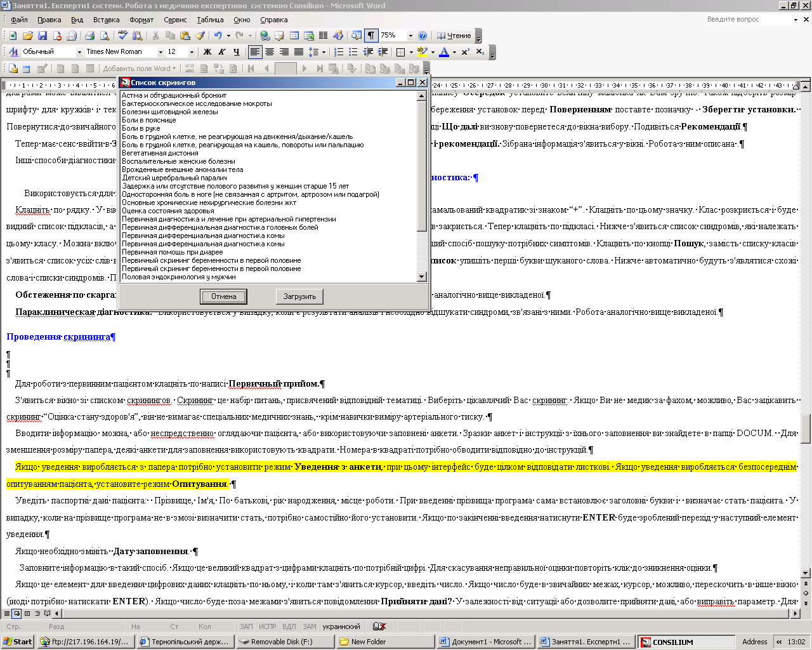812x650 pixels.
Task: Open the Columns layout button
Action: click(323, 36)
